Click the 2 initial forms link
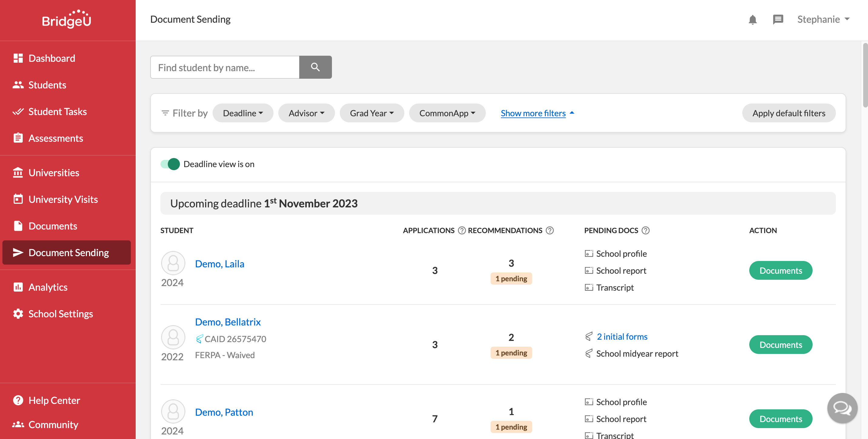This screenshot has width=868, height=439. 622,337
